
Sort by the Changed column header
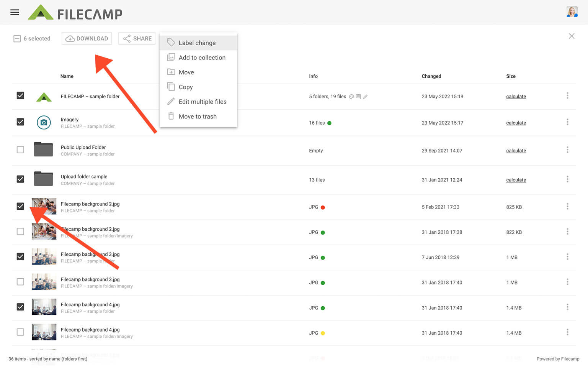431,76
